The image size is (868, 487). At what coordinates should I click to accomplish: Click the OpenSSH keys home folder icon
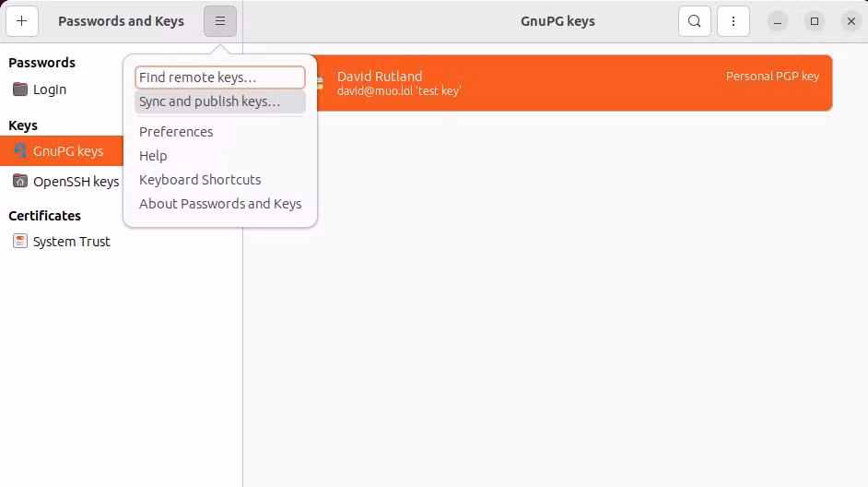pyautogui.click(x=20, y=181)
